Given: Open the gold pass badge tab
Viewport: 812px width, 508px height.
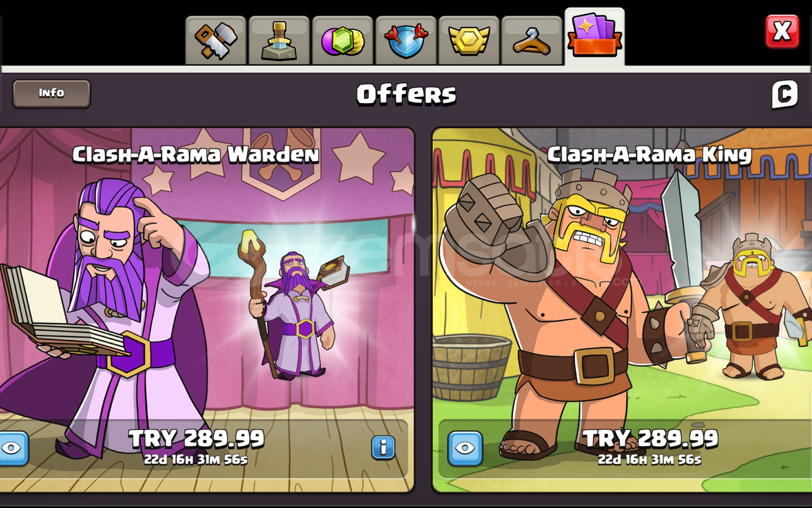Looking at the screenshot, I should click(468, 40).
